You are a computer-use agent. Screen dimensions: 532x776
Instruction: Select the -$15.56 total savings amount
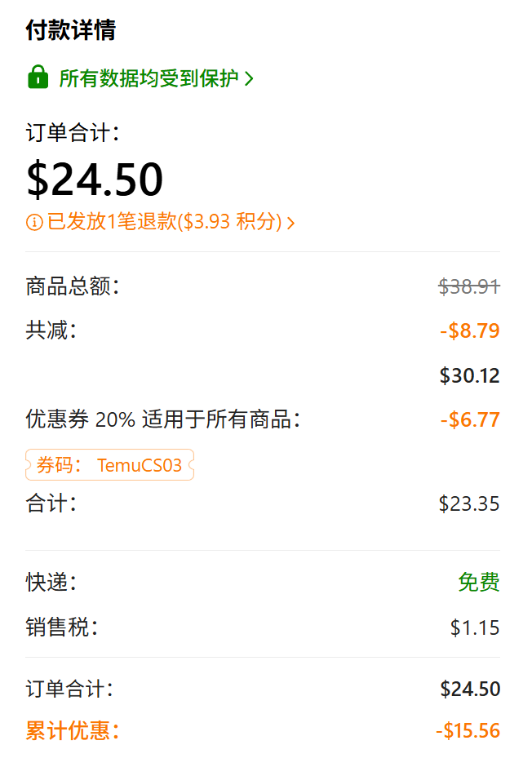click(x=467, y=731)
